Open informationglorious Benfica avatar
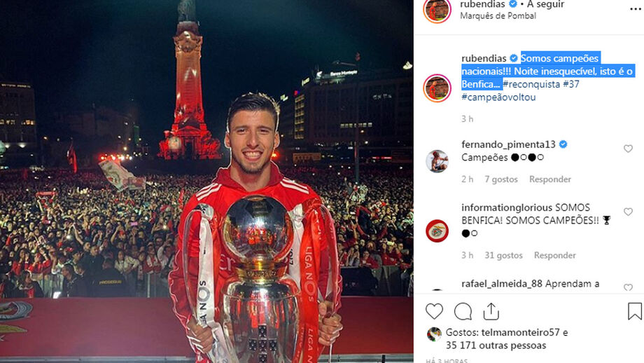 pyautogui.click(x=437, y=231)
